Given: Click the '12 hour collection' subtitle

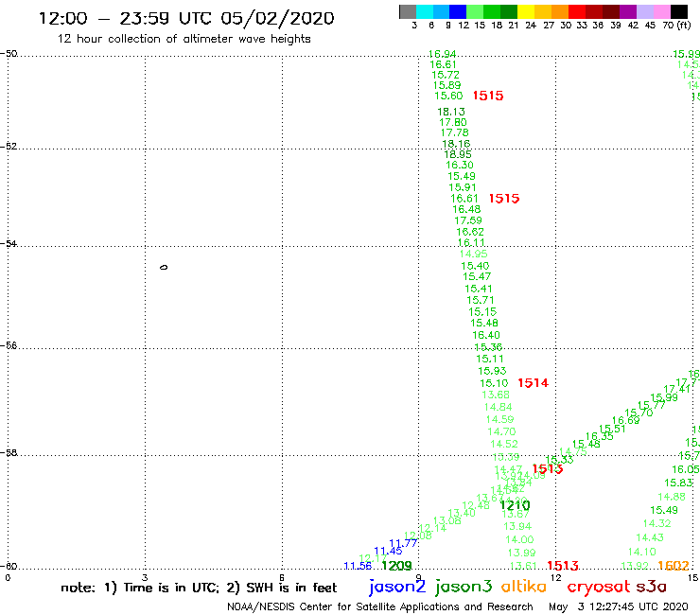Looking at the screenshot, I should [184, 39].
